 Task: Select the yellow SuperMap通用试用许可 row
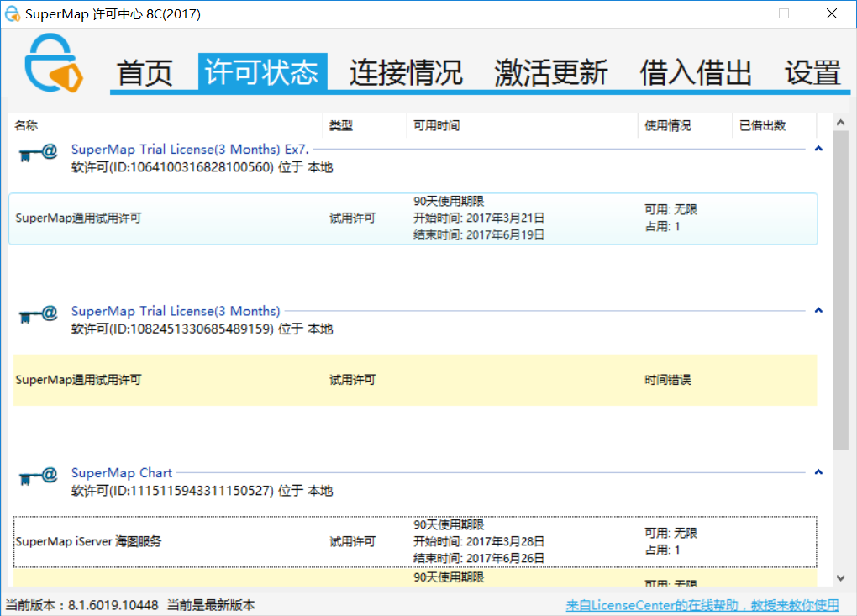coord(415,380)
